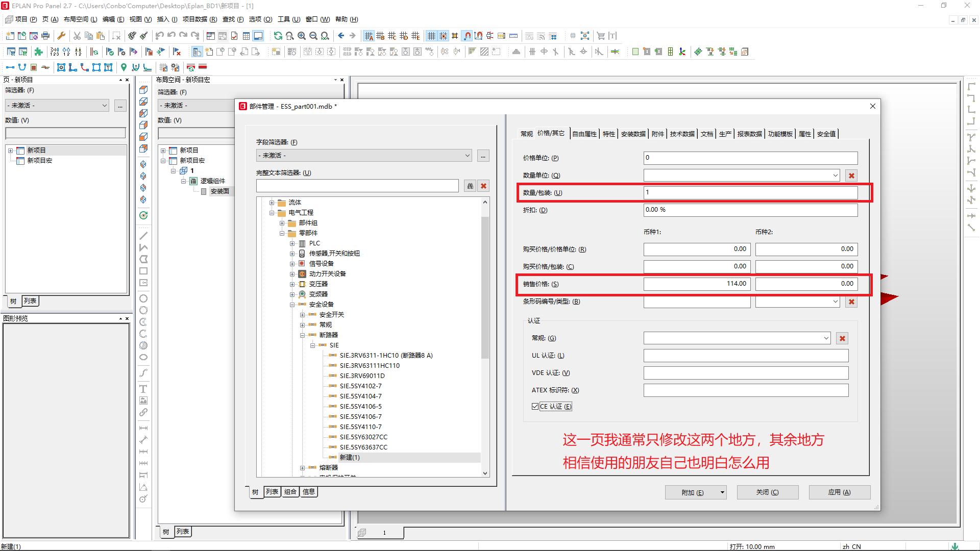Open the 数量单位 dropdown
Image resolution: width=980 pixels, height=551 pixels.
tap(836, 175)
